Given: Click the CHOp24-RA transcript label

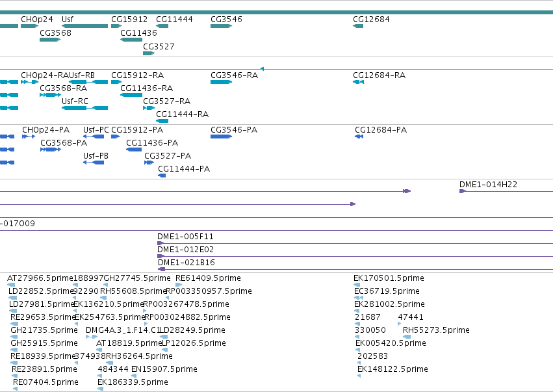Looking at the screenshot, I should [45, 75].
